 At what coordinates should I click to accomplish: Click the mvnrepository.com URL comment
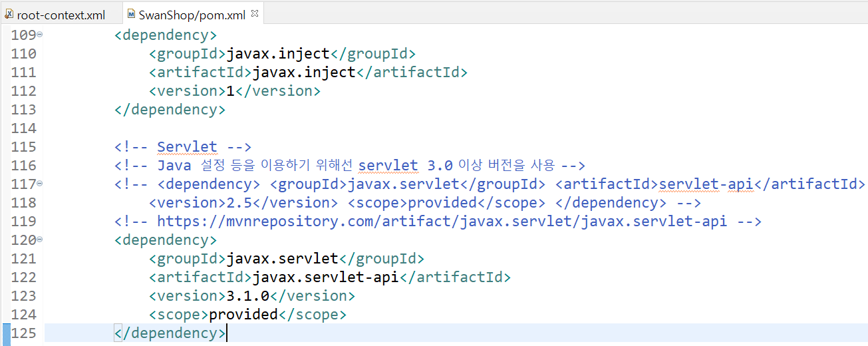[438, 221]
